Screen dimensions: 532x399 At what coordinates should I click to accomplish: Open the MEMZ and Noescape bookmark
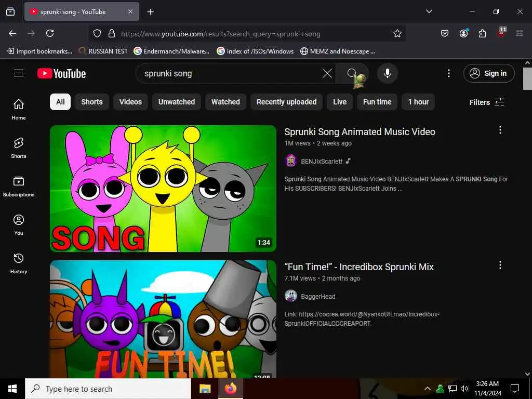pyautogui.click(x=338, y=51)
